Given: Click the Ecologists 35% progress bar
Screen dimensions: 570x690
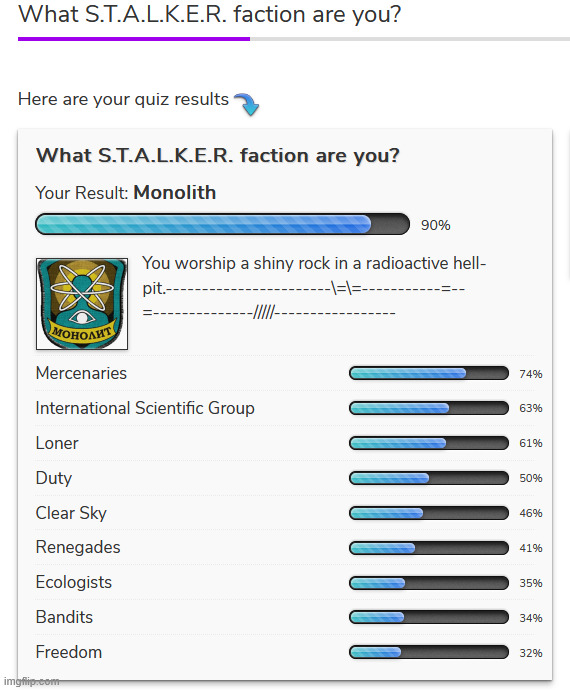Looking at the screenshot, I should [429, 583].
